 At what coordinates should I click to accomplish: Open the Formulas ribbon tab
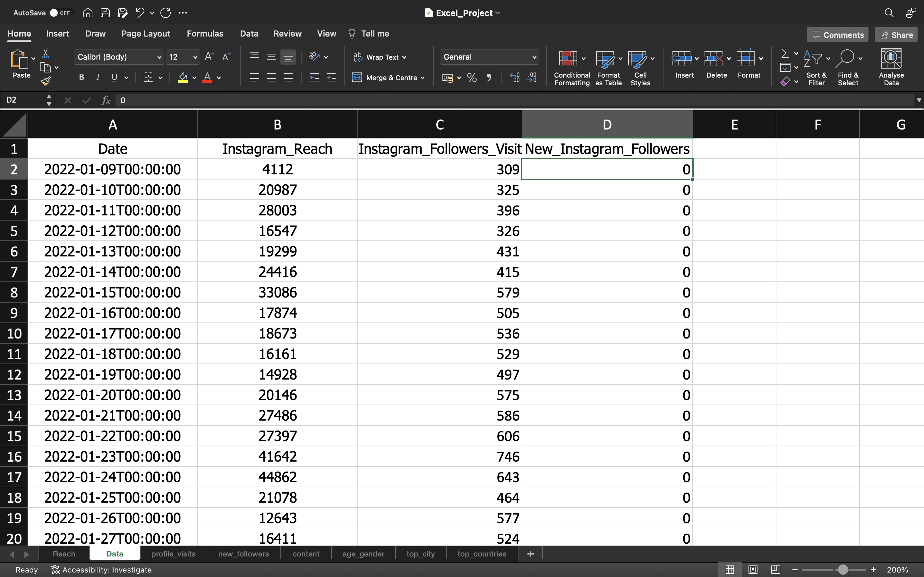click(x=205, y=33)
